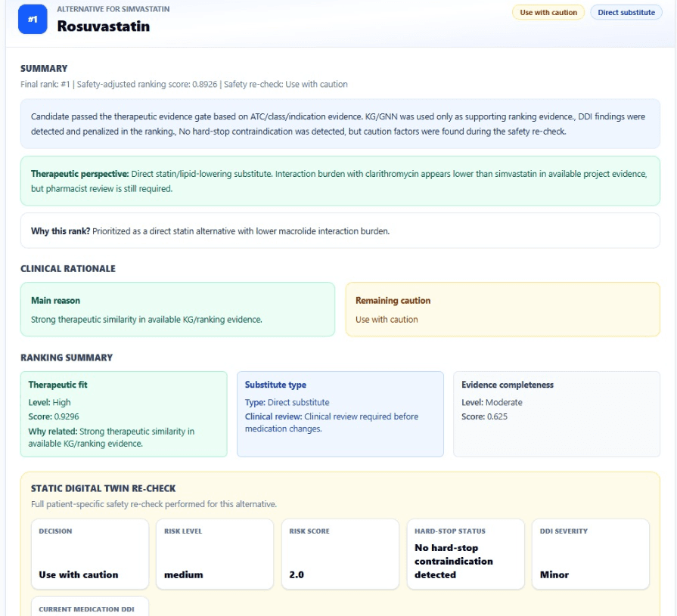Image resolution: width=677 pixels, height=616 pixels.
Task: Select the 'Substitute type' card title
Action: [275, 385]
